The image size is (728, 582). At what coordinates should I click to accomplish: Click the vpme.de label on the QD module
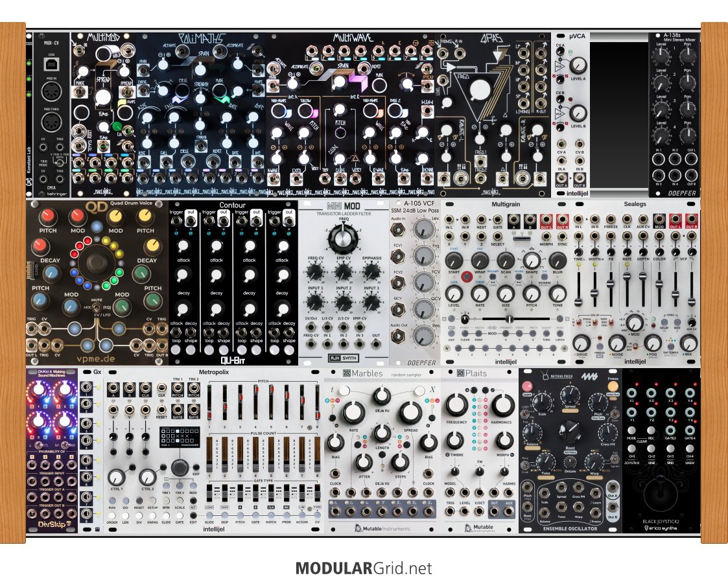(x=97, y=358)
